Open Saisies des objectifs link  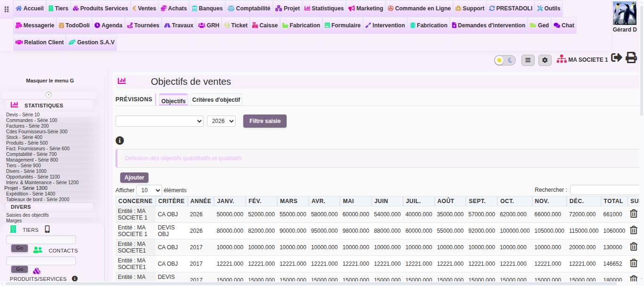click(x=27, y=215)
